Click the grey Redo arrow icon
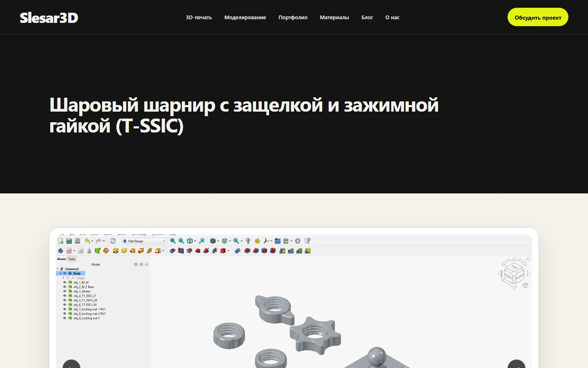 click(98, 241)
